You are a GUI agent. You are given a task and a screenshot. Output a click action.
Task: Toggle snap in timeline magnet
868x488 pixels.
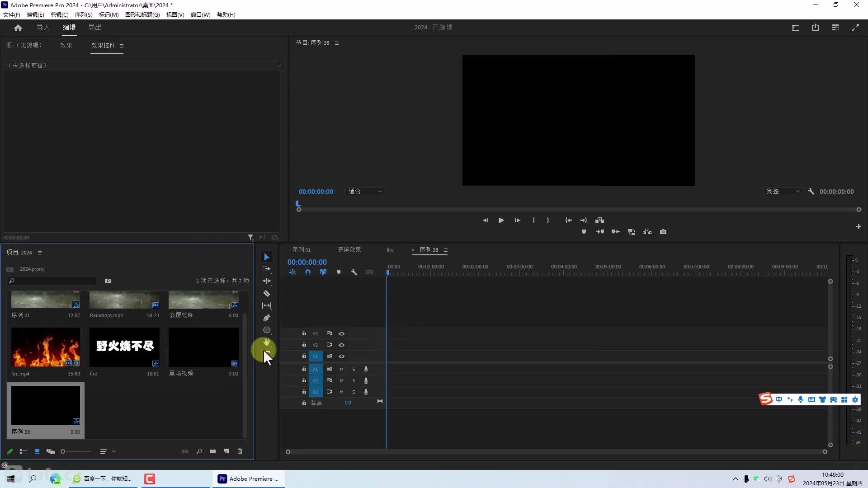[x=308, y=272]
